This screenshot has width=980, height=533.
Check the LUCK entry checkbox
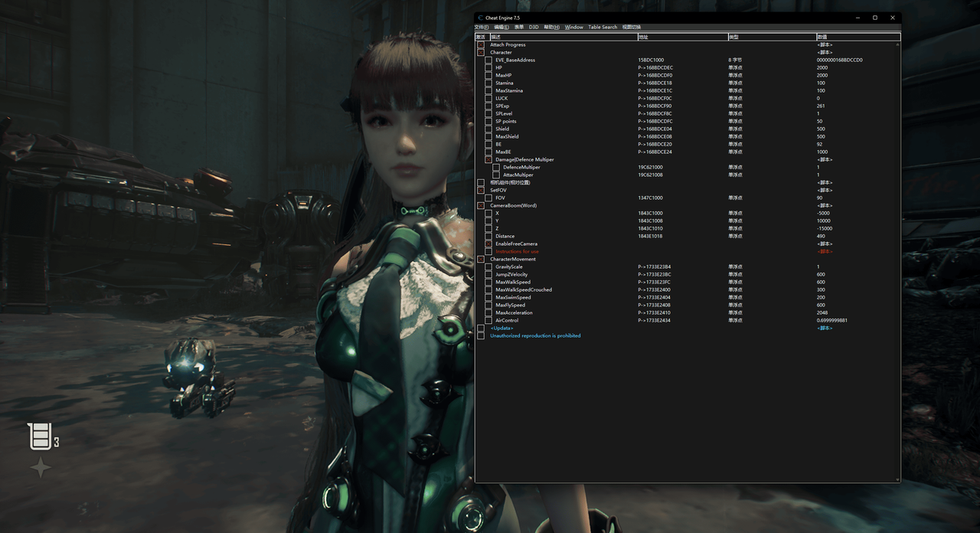pos(488,98)
